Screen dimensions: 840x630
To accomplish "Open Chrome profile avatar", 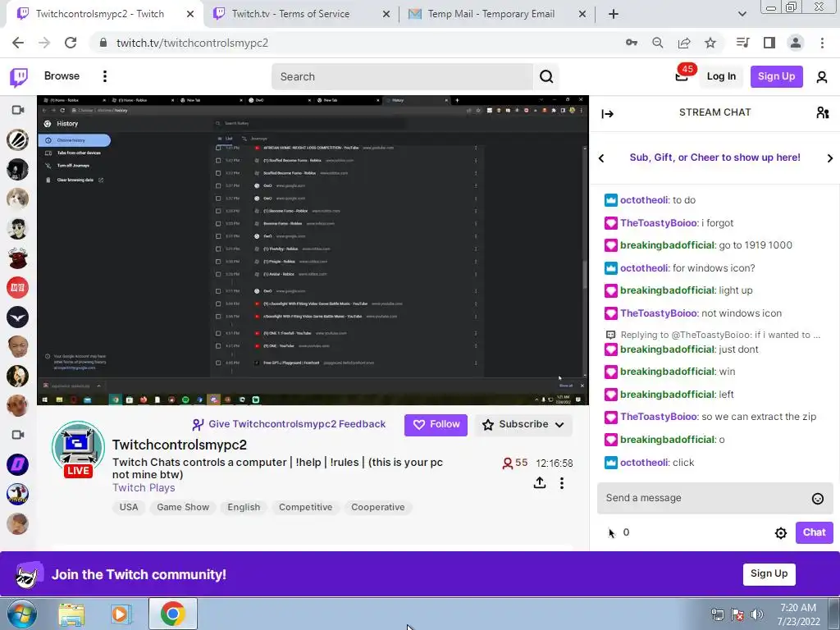I will [796, 43].
